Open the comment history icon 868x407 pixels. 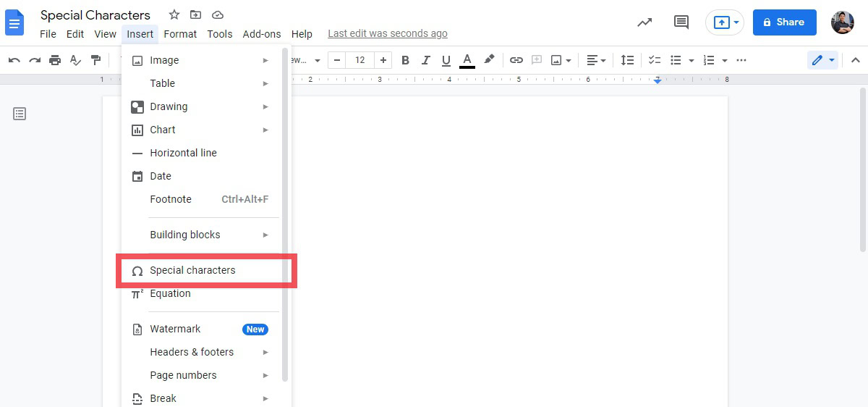681,22
